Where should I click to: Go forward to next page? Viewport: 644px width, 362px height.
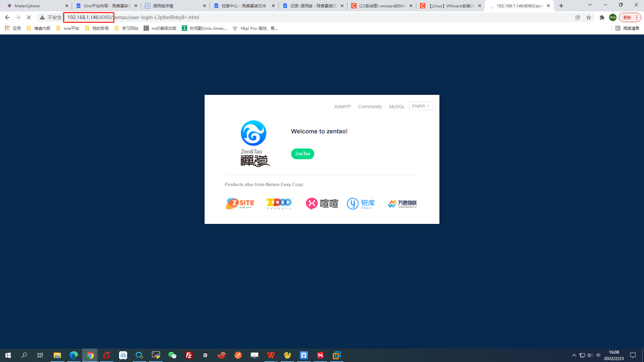point(18,17)
